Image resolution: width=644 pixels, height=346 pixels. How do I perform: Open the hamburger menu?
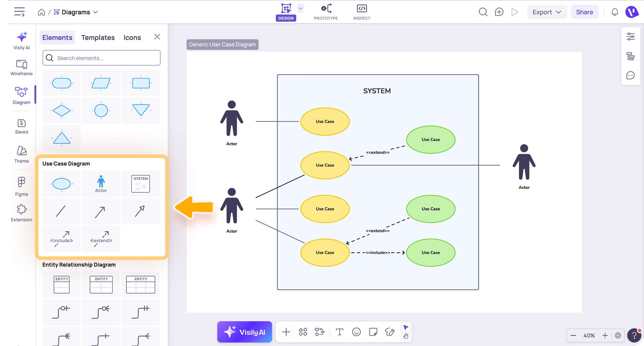[19, 12]
